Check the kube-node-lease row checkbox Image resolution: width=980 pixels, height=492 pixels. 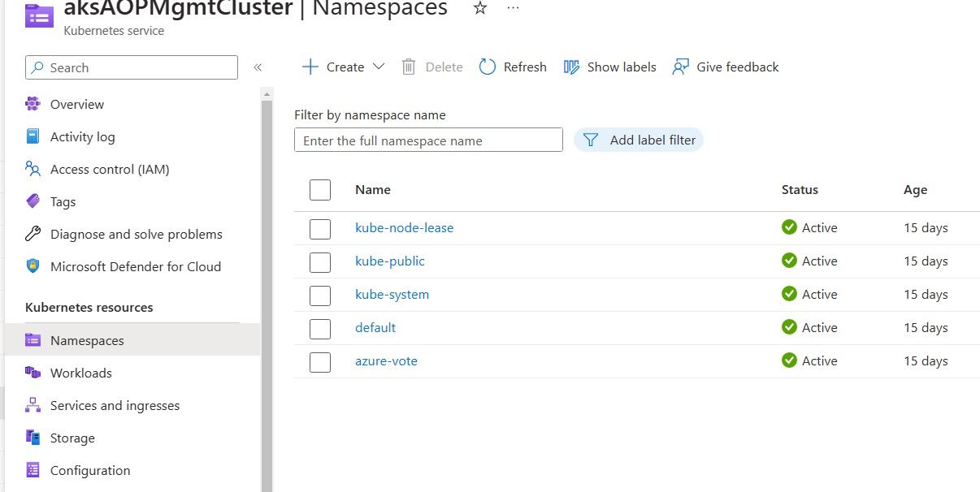(x=320, y=229)
